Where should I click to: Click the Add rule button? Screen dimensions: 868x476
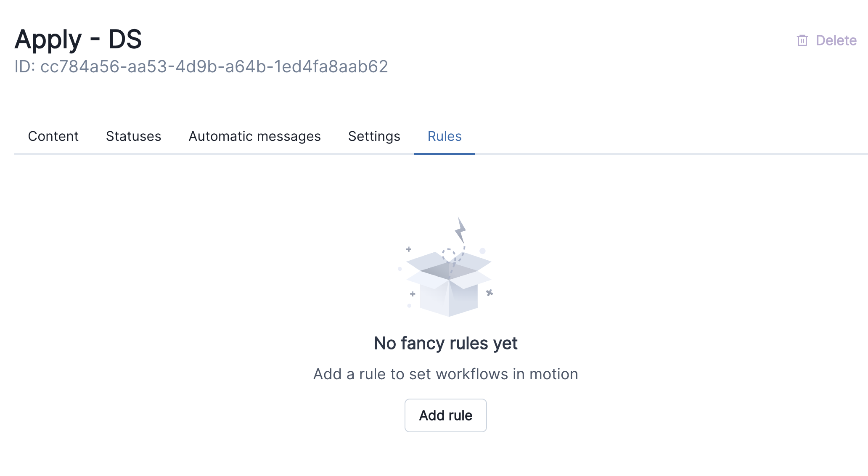tap(445, 415)
